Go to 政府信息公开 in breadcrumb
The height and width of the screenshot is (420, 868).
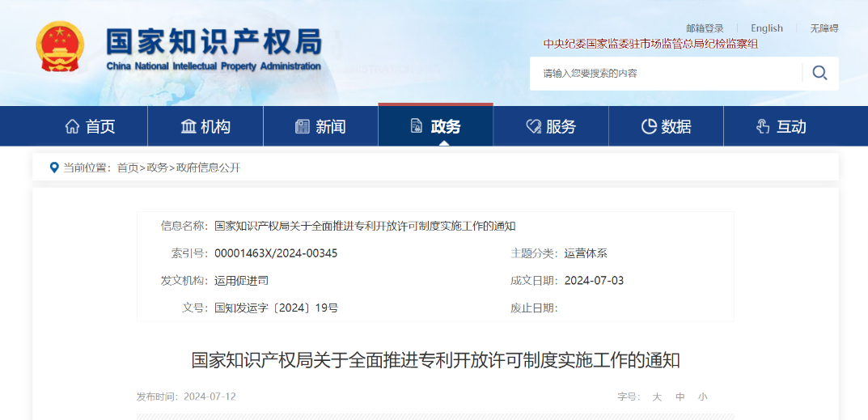(208, 168)
